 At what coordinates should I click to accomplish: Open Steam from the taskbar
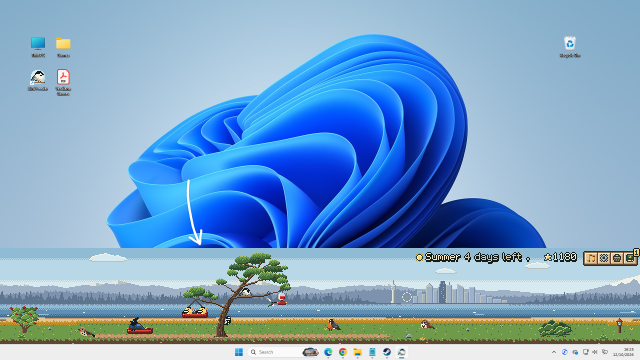pos(387,352)
